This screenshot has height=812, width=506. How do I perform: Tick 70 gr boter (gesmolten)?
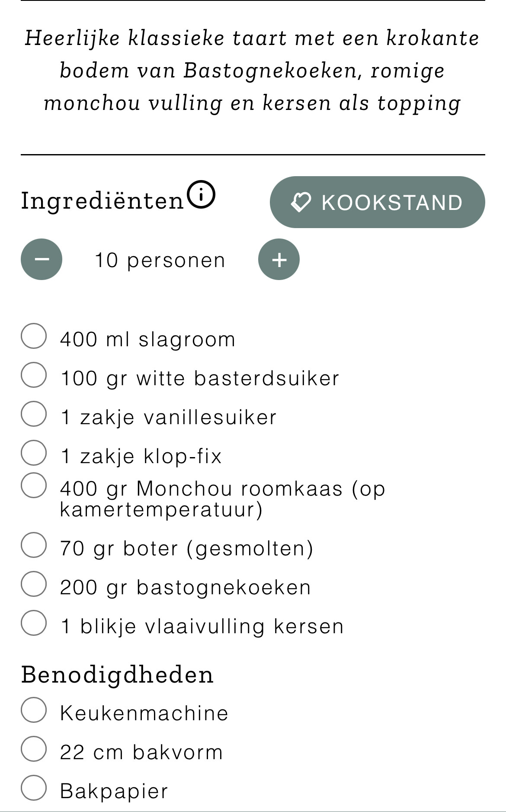[34, 545]
